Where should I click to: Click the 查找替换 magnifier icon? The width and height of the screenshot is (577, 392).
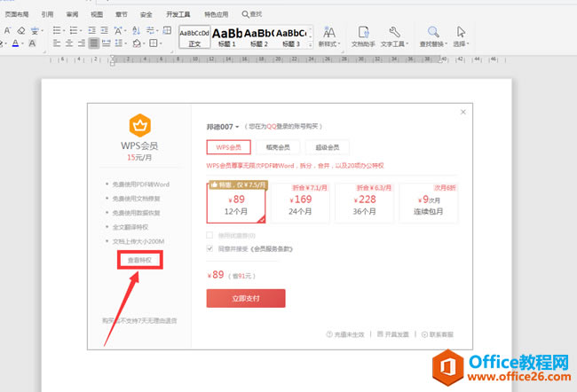[x=433, y=32]
